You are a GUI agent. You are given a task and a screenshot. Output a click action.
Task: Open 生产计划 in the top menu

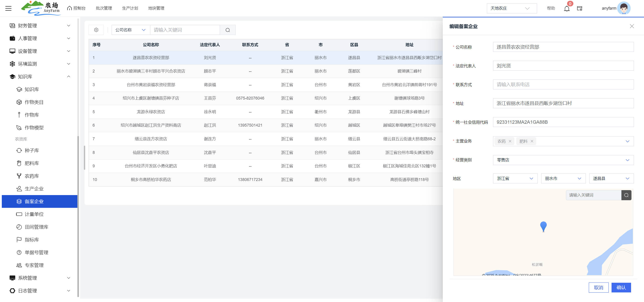tap(130, 8)
